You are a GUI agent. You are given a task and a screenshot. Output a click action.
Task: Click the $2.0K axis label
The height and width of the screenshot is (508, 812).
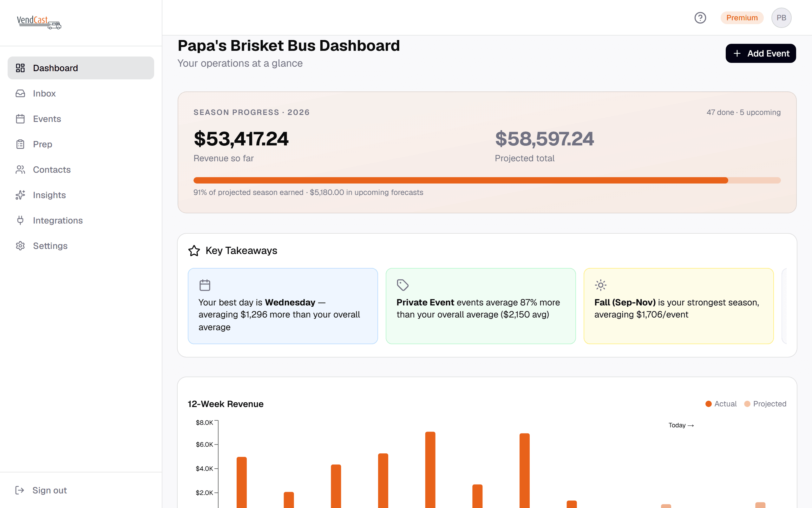click(204, 493)
